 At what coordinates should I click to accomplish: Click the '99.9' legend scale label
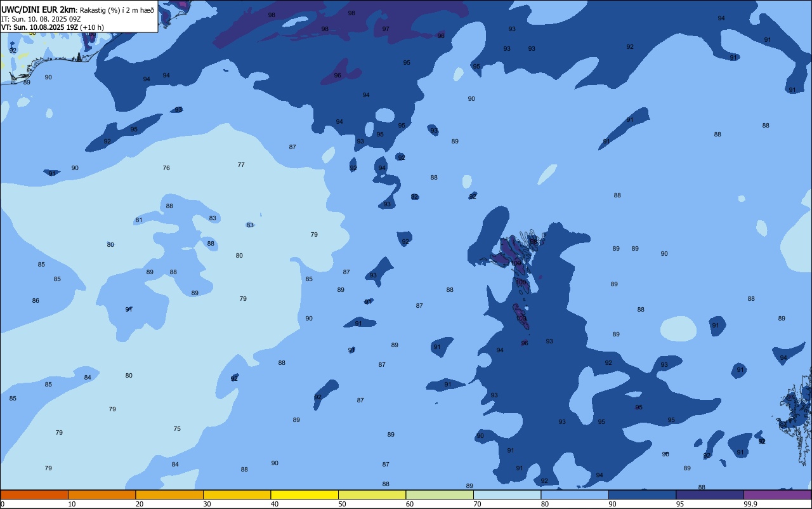click(x=750, y=504)
